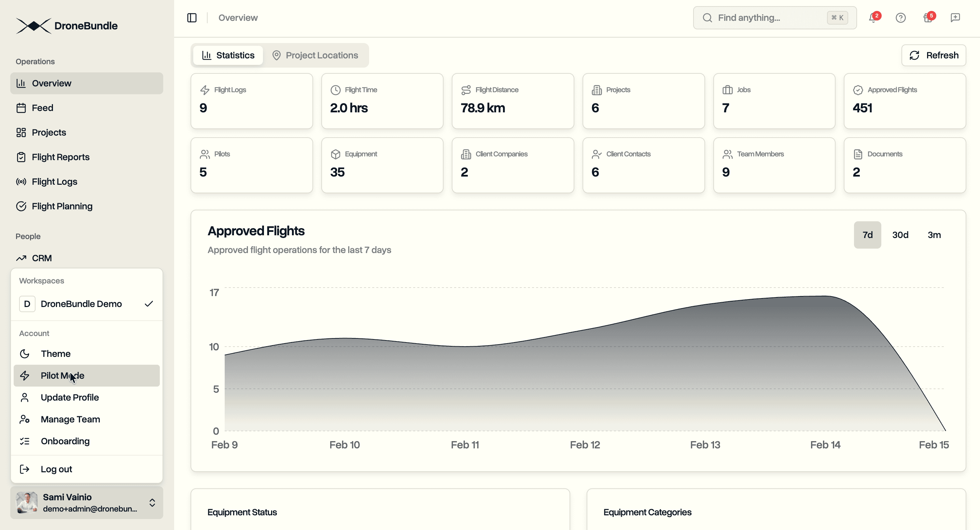
Task: Open the Flight Planning section
Action: [x=62, y=206]
